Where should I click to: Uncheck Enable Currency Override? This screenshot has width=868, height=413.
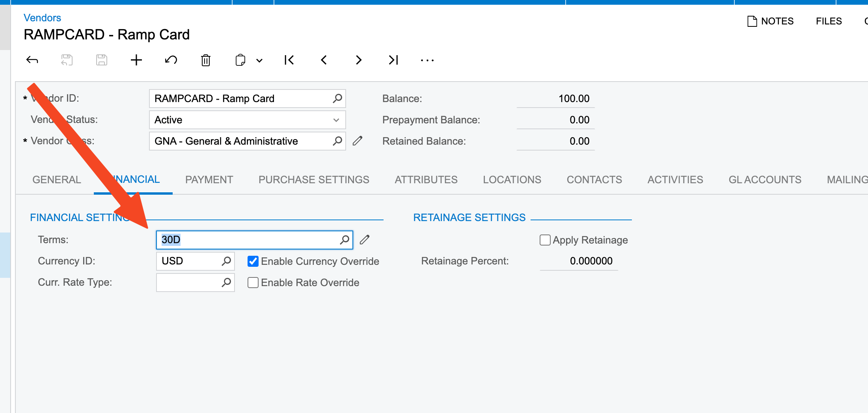[253, 261]
